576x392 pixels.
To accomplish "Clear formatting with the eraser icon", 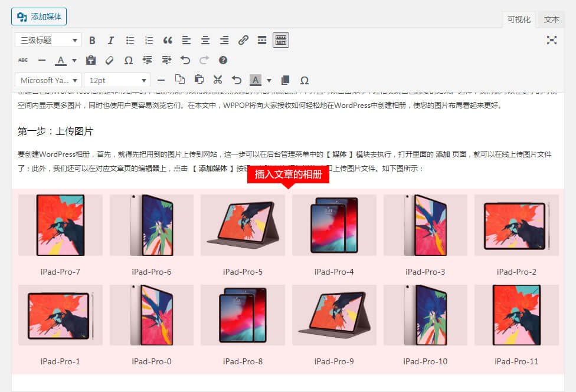I will click(109, 60).
